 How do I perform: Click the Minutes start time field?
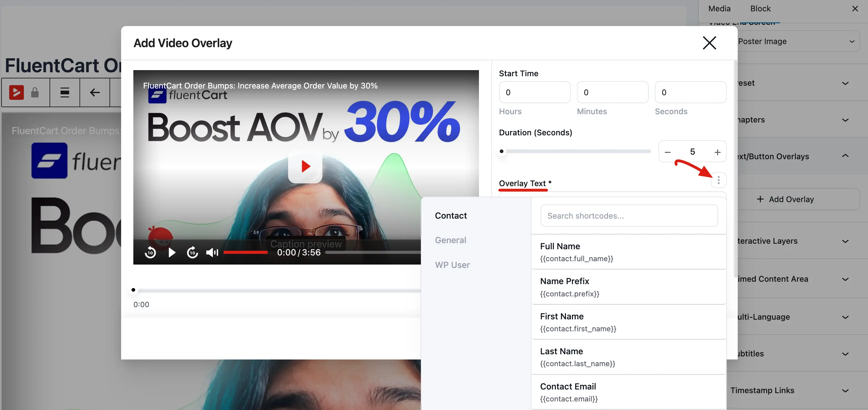point(612,92)
